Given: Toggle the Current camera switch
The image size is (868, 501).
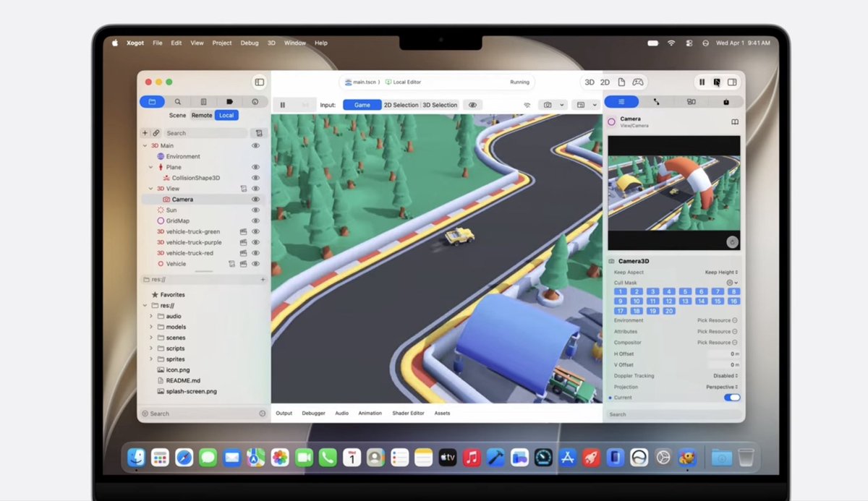Looking at the screenshot, I should 732,398.
